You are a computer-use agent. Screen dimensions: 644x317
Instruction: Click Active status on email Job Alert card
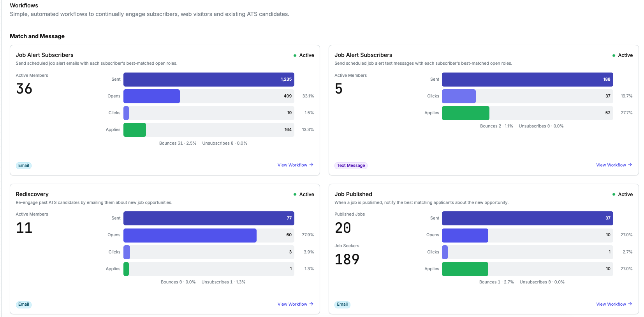[304, 55]
